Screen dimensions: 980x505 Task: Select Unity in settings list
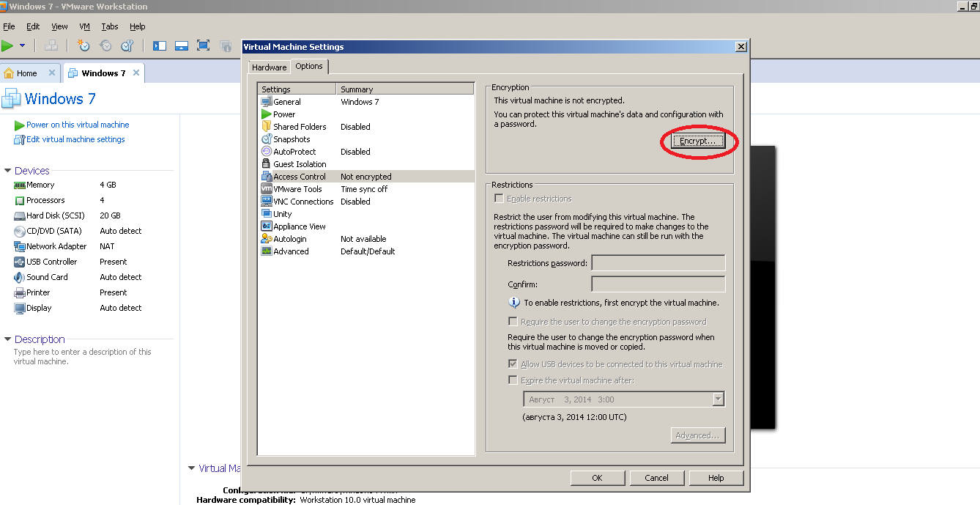coord(367,214)
